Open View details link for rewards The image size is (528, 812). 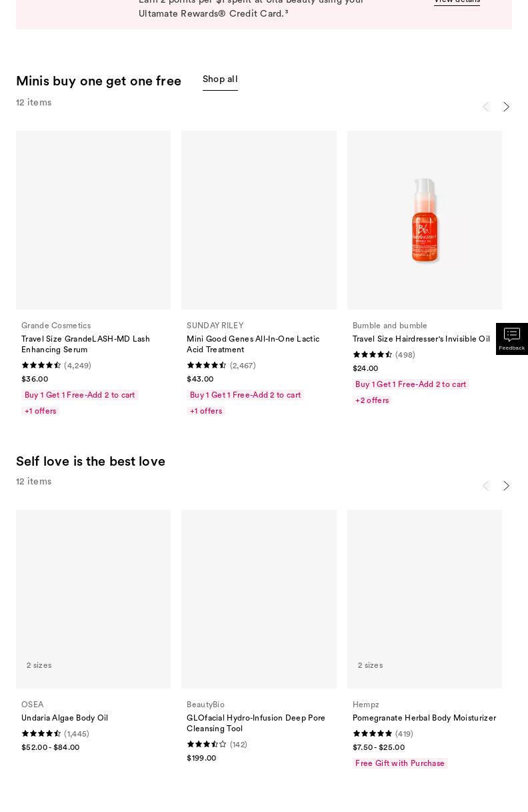[457, 2]
